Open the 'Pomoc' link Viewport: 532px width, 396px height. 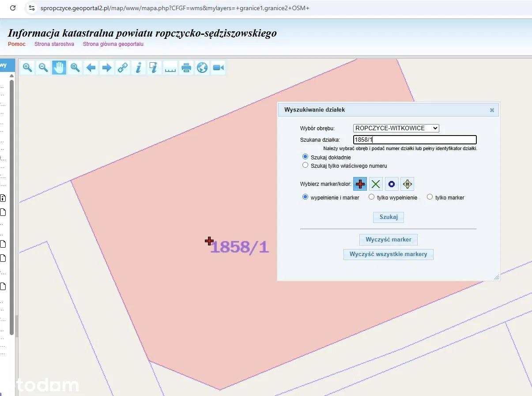17,44
